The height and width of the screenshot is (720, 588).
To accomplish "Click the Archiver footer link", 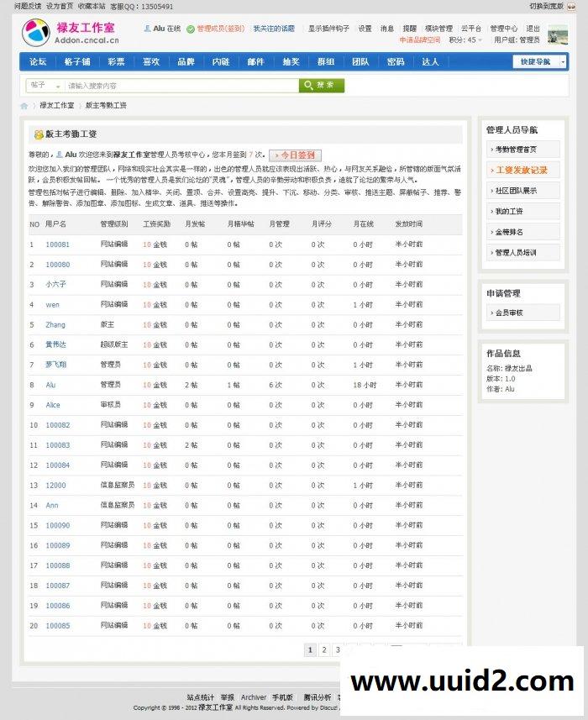I will point(254,697).
